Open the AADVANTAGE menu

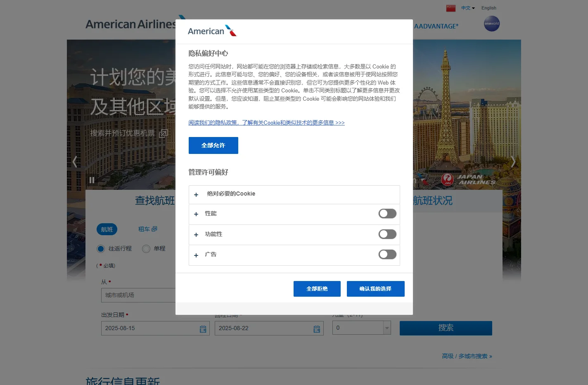[436, 26]
